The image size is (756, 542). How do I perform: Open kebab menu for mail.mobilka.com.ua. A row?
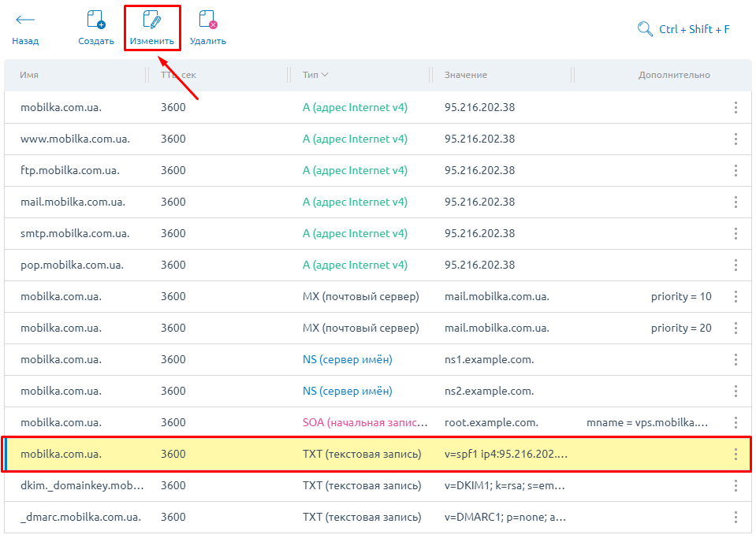736,202
